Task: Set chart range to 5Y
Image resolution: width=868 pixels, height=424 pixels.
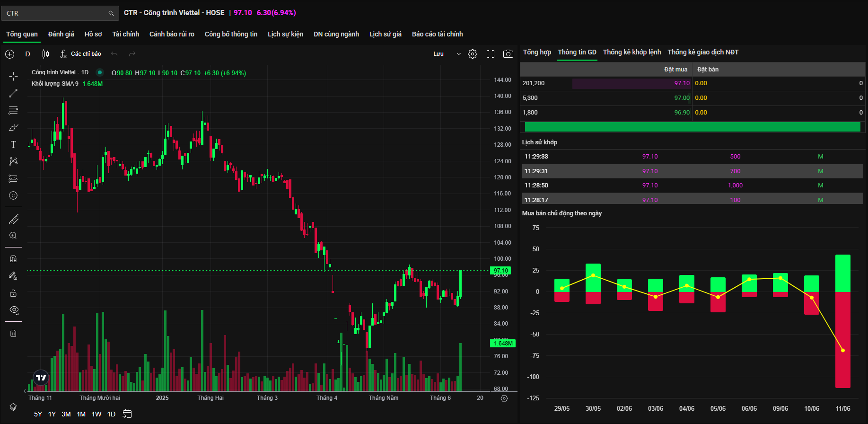Action: tap(38, 414)
